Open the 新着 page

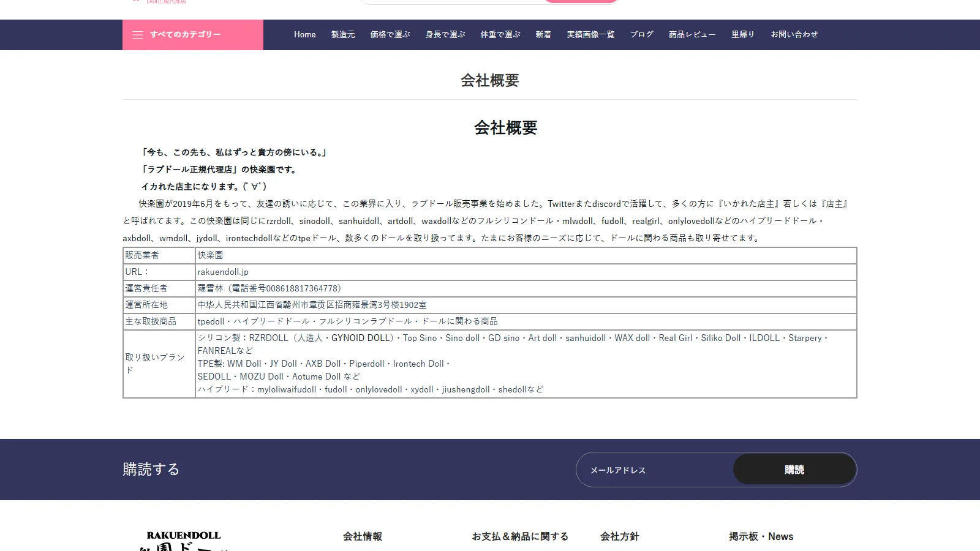(x=543, y=35)
